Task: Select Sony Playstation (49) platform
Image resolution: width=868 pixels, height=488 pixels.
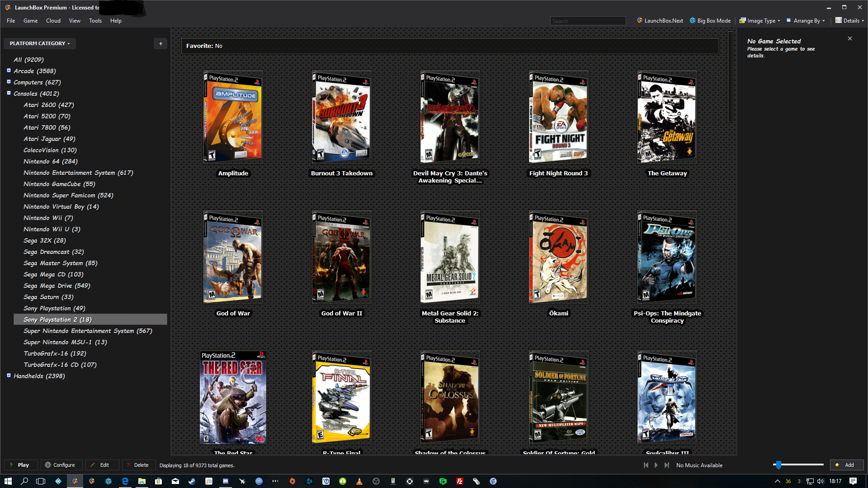Action: 54,308
